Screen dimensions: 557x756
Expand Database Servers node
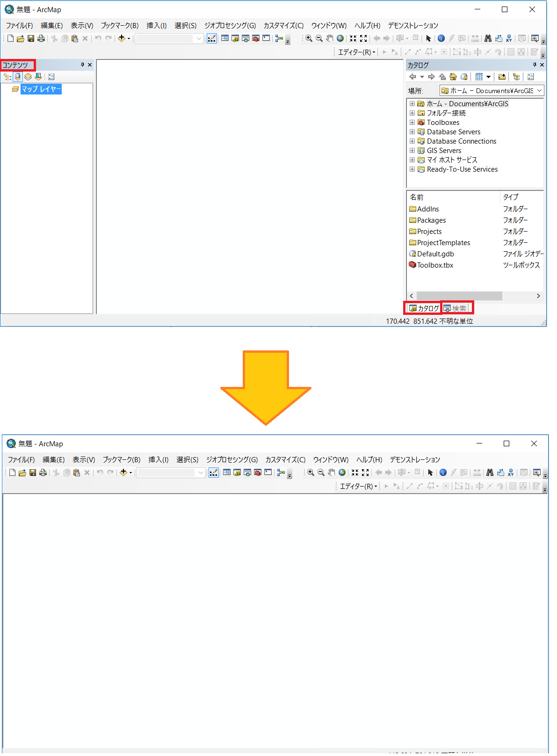412,132
